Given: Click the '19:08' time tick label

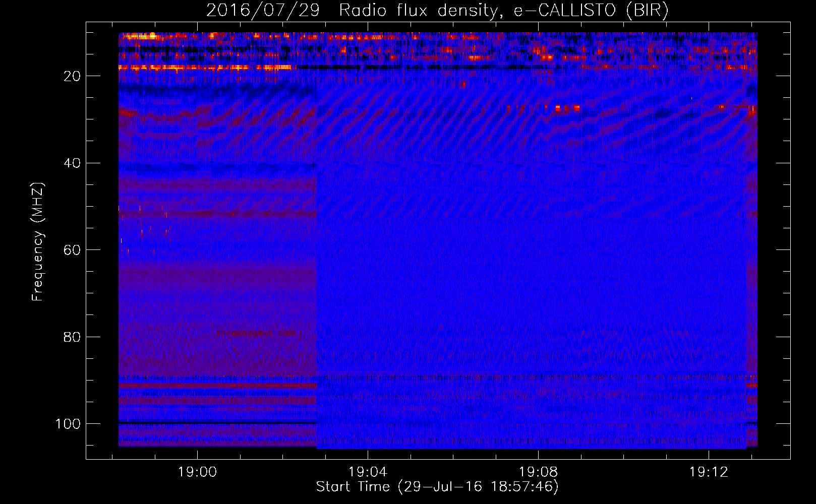Looking at the screenshot, I should (x=538, y=472).
